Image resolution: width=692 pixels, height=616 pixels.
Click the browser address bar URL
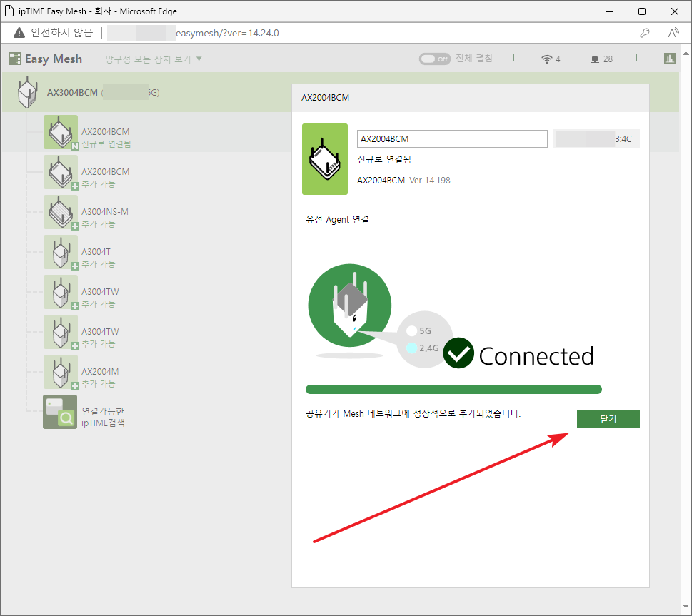coord(227,33)
